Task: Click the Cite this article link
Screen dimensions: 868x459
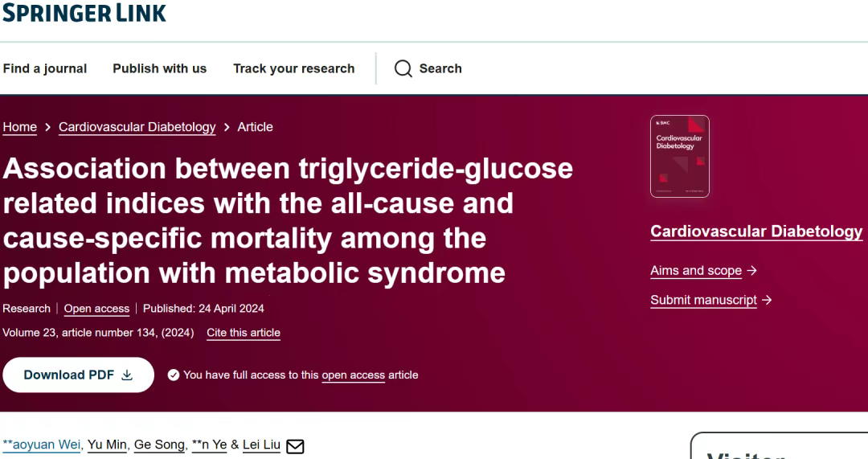Action: point(244,333)
